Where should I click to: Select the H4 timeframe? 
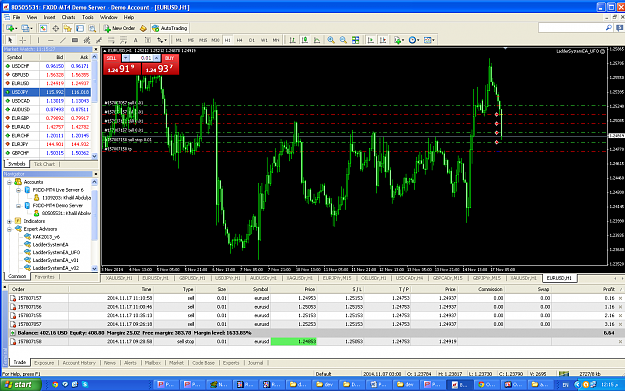(240, 40)
